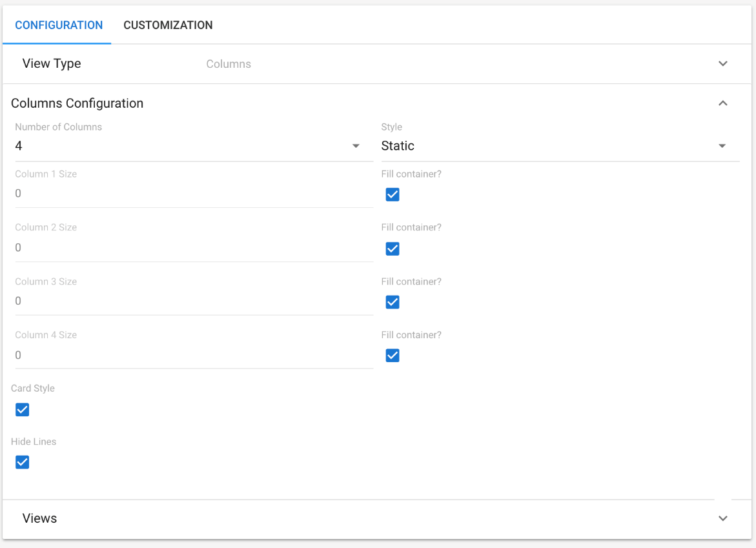This screenshot has height=548, width=756.
Task: Disable the Card Style checkbox
Action: tap(23, 410)
